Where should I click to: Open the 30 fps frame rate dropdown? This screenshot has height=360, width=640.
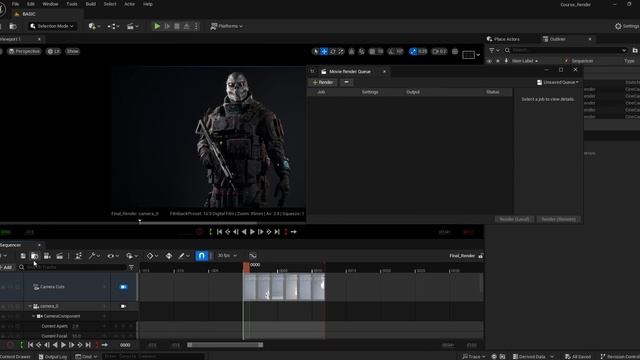coord(227,256)
